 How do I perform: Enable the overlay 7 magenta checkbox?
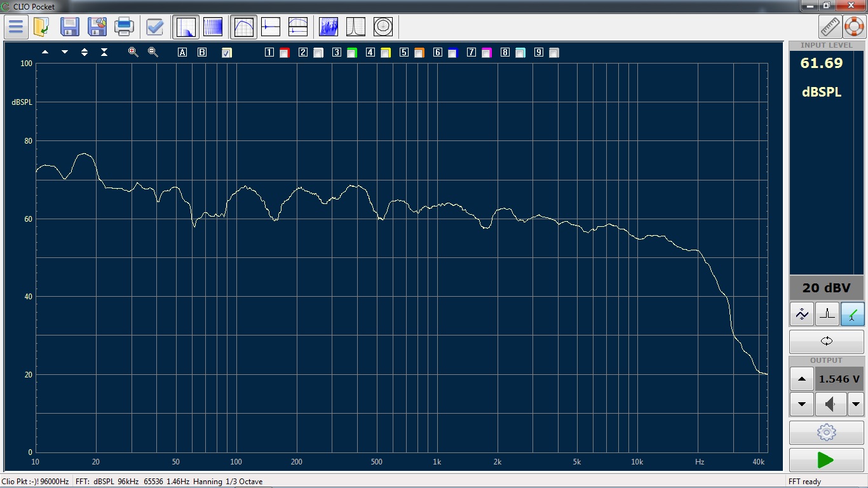click(486, 53)
